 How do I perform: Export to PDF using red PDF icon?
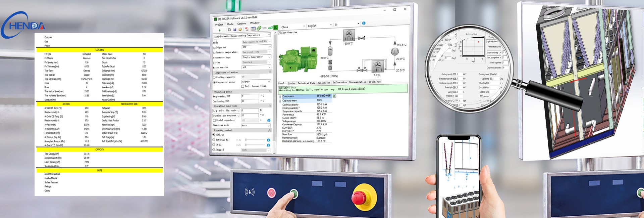[x=247, y=29]
